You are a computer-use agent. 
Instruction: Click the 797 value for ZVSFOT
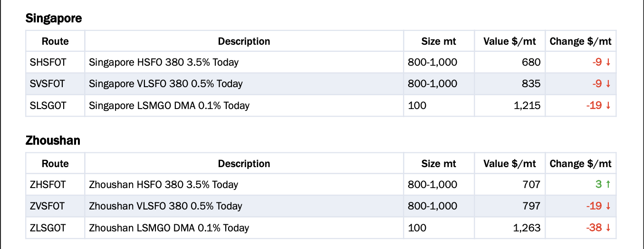pos(530,206)
